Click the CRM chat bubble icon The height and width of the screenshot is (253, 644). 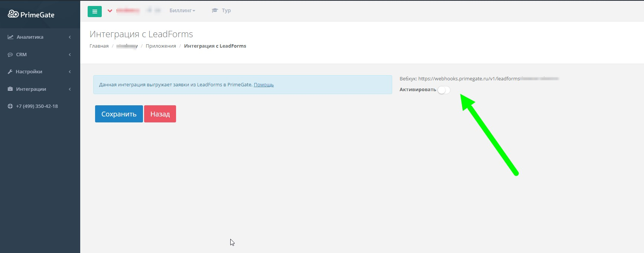coord(10,54)
